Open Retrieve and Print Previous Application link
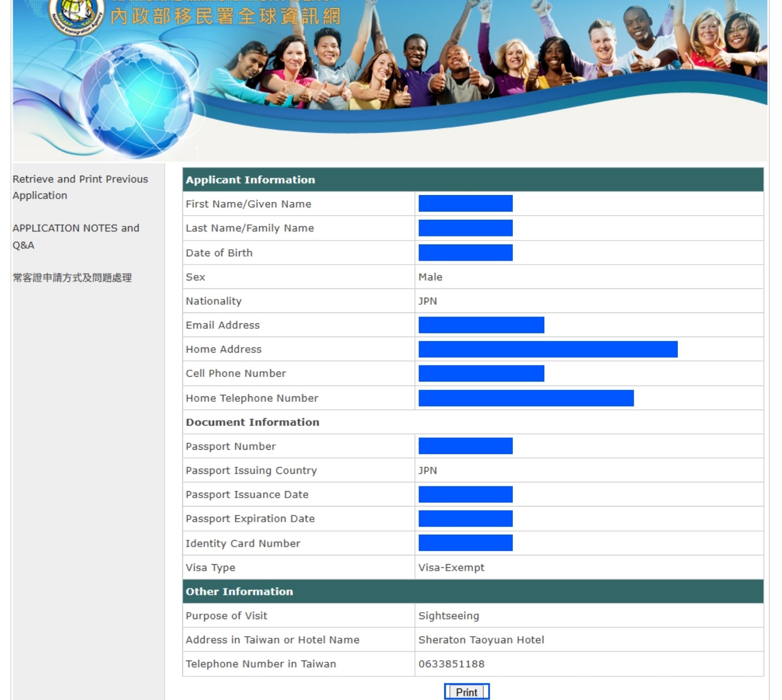 (x=80, y=187)
